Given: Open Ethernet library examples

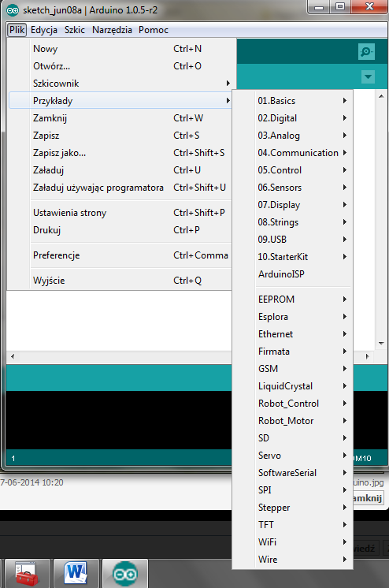Looking at the screenshot, I should tap(292, 333).
